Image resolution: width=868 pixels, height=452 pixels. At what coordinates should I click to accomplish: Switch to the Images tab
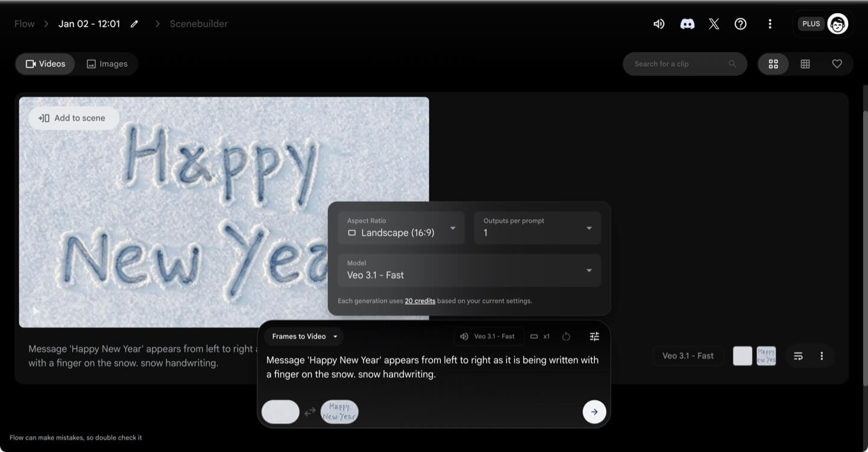[107, 63]
